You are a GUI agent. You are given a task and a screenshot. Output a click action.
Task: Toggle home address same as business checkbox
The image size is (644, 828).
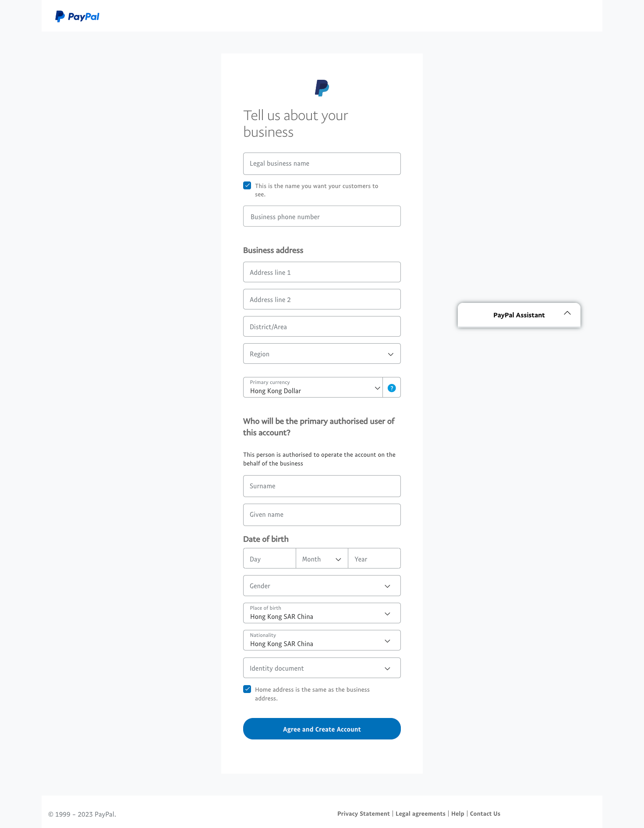point(248,689)
